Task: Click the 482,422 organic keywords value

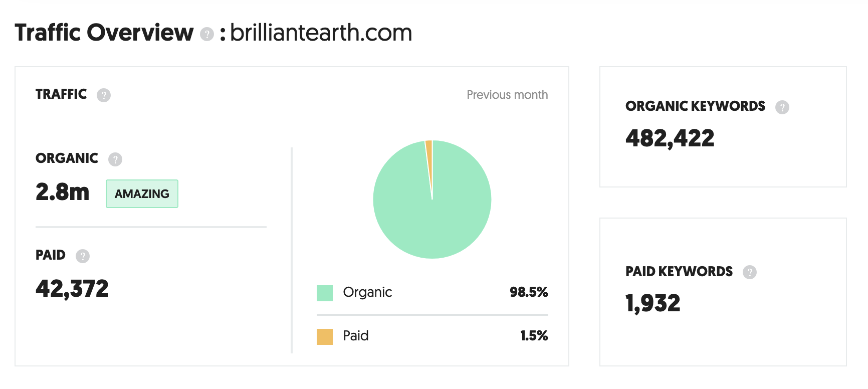Action: (x=670, y=138)
